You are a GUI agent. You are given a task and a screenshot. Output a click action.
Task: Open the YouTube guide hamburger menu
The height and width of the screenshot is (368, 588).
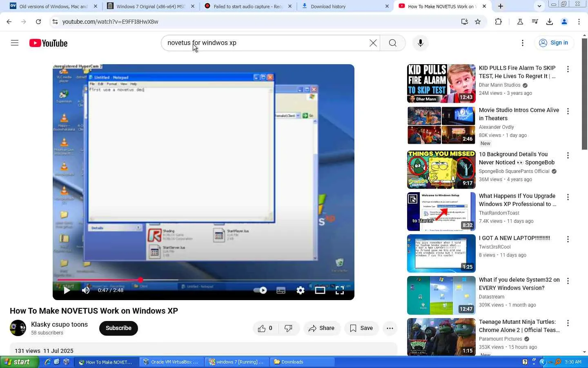(15, 43)
